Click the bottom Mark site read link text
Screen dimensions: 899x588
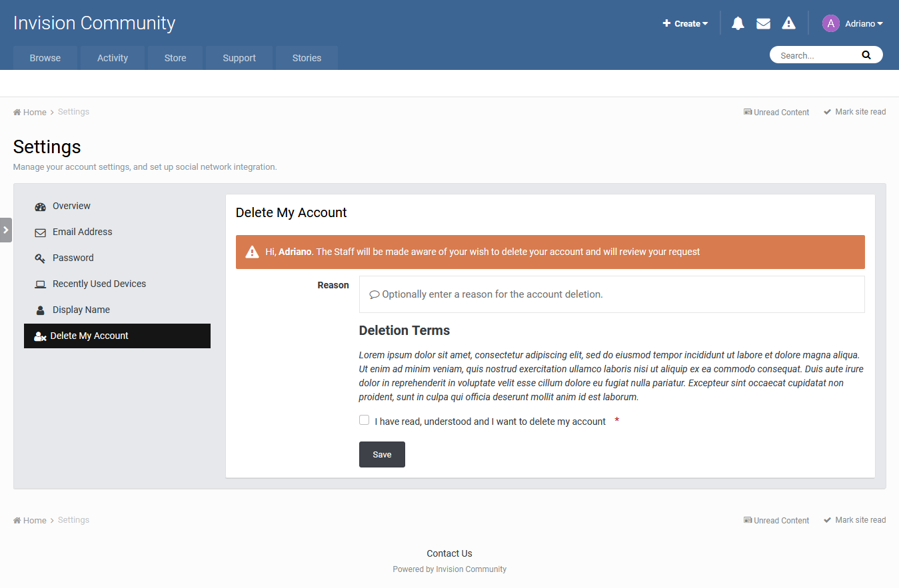pyautogui.click(x=860, y=520)
